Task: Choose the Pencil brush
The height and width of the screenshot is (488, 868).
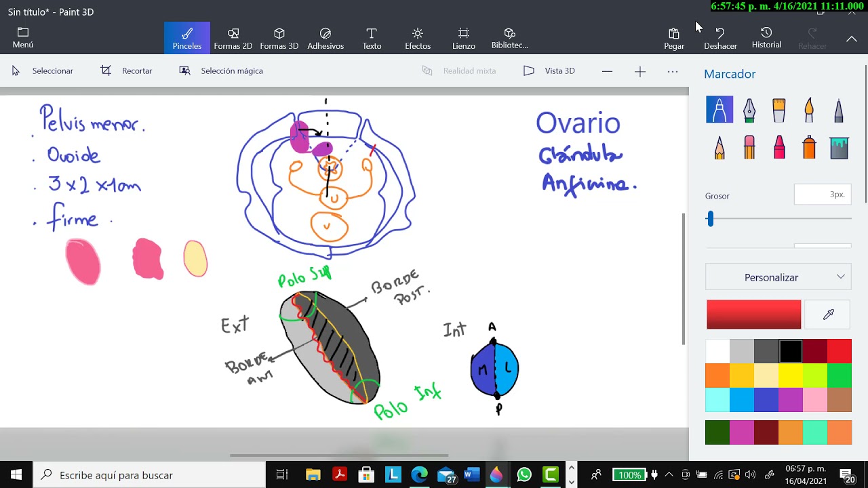Action: tap(719, 147)
